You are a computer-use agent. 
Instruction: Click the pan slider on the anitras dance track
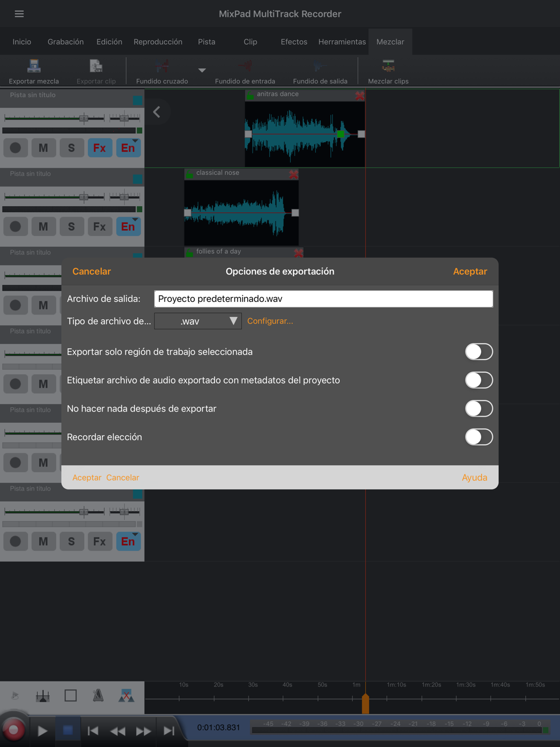click(x=125, y=118)
